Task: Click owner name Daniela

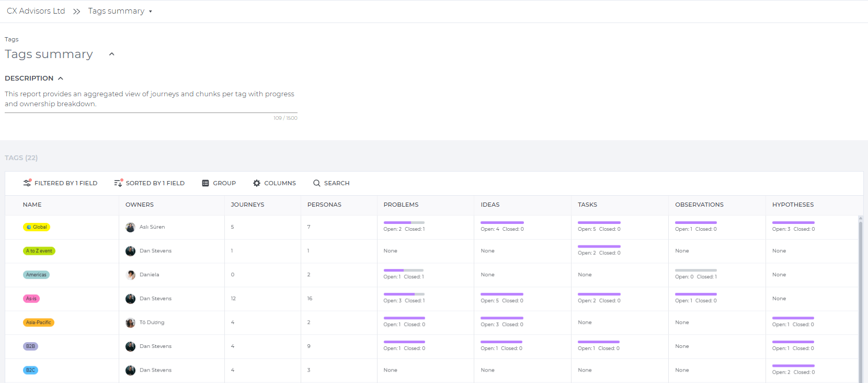Action: tap(150, 275)
